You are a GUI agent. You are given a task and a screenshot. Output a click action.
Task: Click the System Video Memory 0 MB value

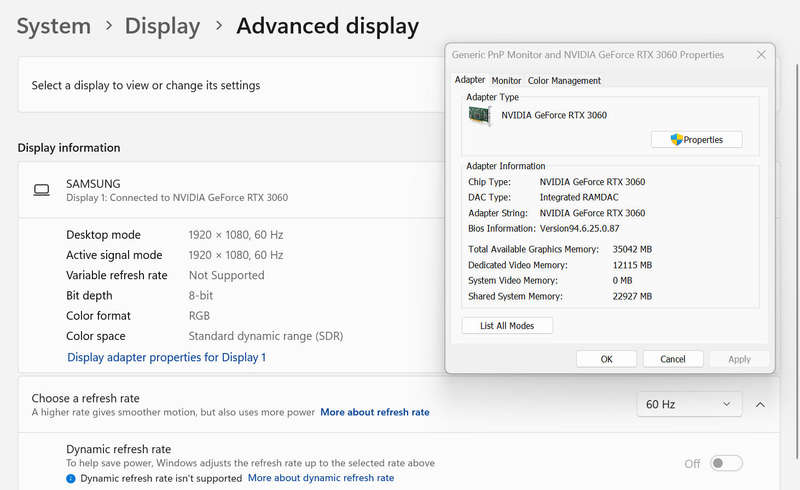(x=622, y=280)
